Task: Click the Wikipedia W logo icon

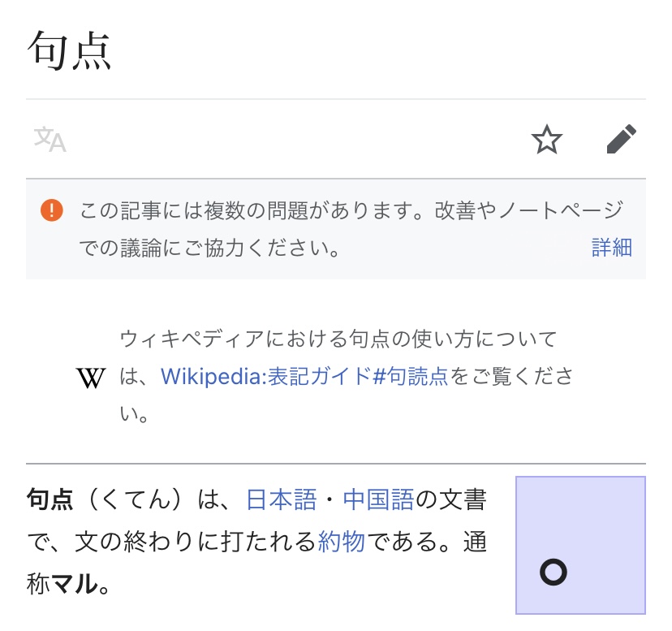Action: coord(90,378)
